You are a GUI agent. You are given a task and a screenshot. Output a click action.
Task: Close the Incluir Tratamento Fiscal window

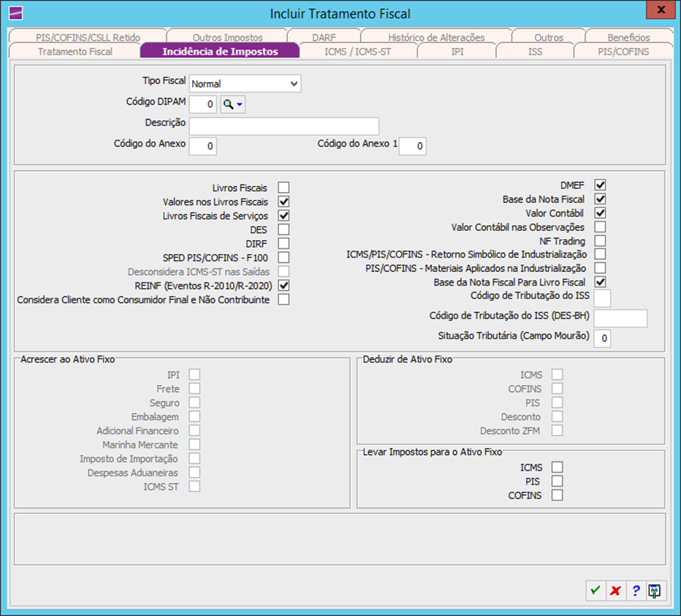661,10
